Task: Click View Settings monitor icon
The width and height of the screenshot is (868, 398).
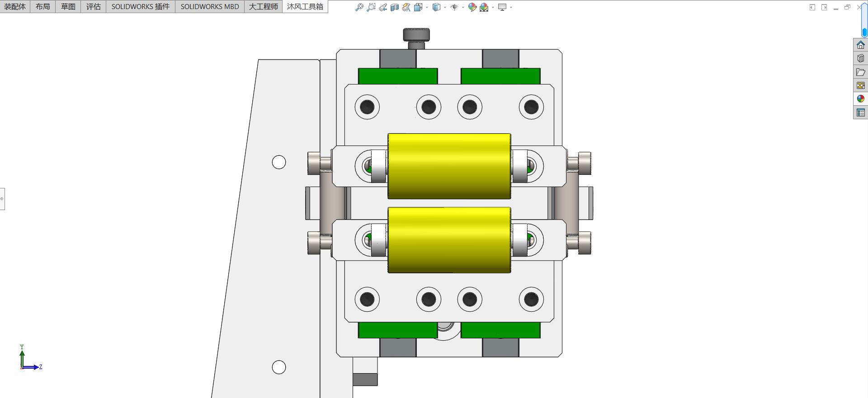Action: click(502, 7)
